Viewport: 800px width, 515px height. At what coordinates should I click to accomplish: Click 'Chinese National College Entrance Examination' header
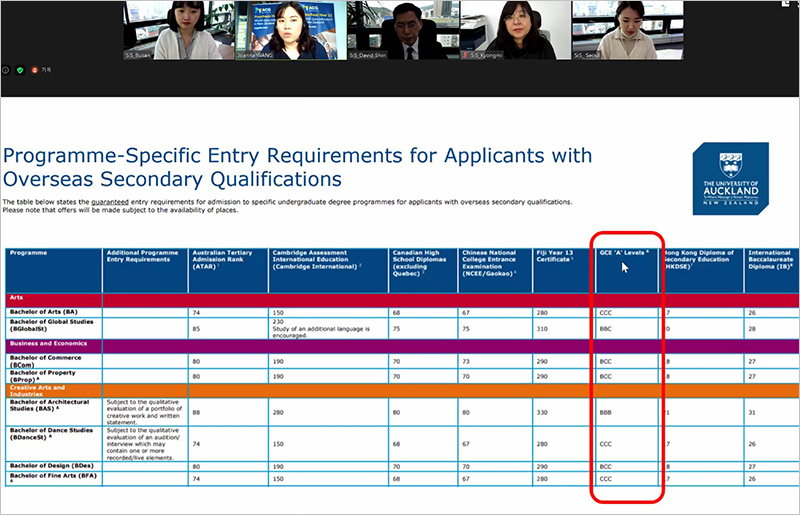[x=495, y=271]
